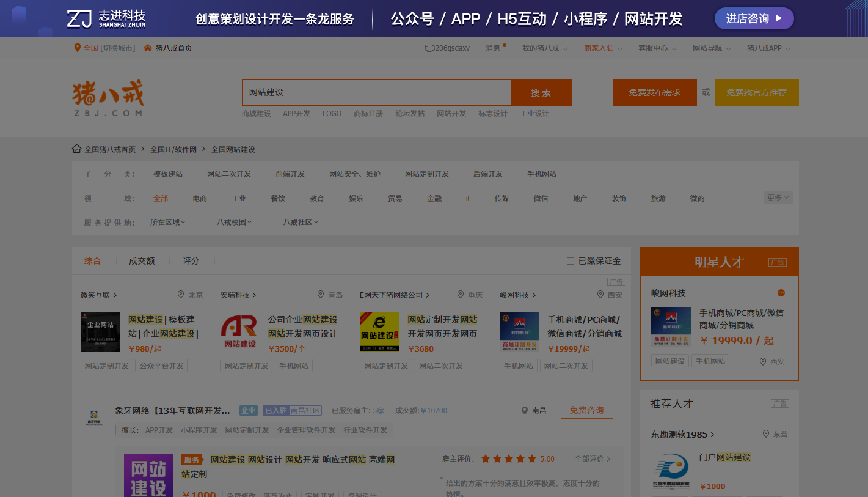The height and width of the screenshot is (497, 868).
Task: Click the 志进科技 banner logo
Action: (106, 18)
